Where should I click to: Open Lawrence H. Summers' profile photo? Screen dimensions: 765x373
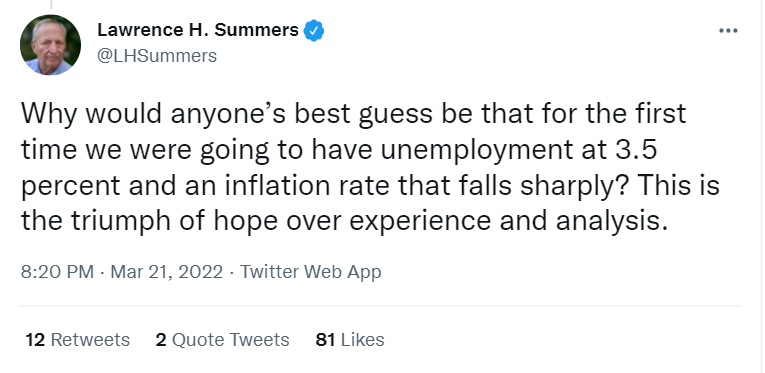pyautogui.click(x=50, y=45)
